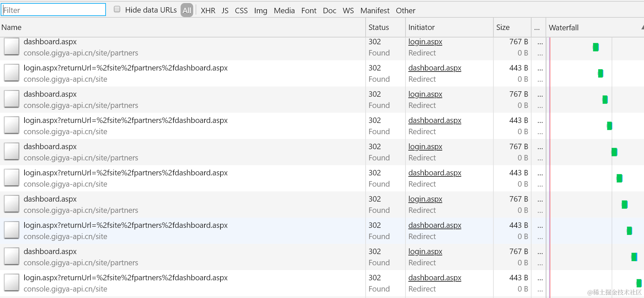Open dashboard.aspx initiator link in highlighted row

435,225
